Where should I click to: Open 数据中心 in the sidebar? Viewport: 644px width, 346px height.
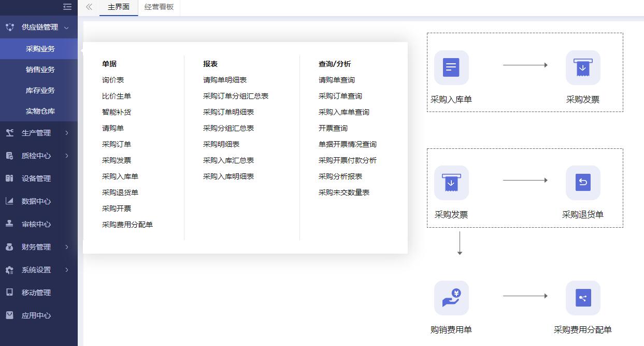[x=36, y=201]
